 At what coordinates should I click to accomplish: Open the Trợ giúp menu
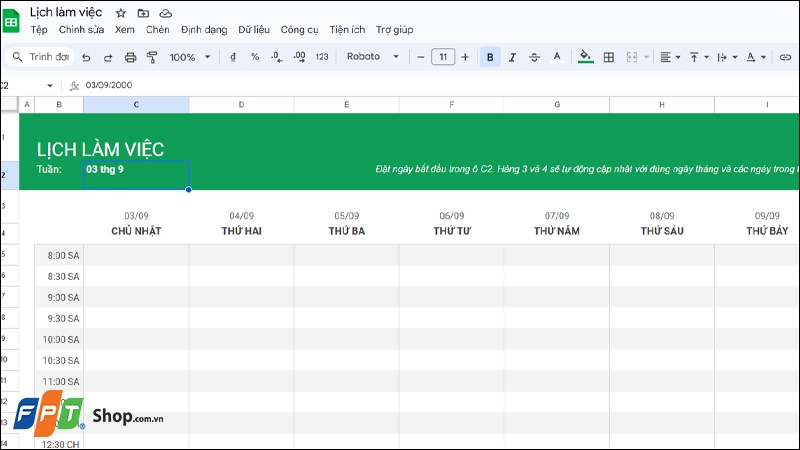point(394,30)
